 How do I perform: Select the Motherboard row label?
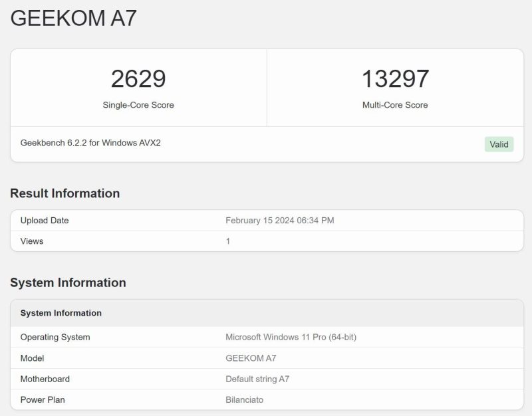pyautogui.click(x=45, y=379)
